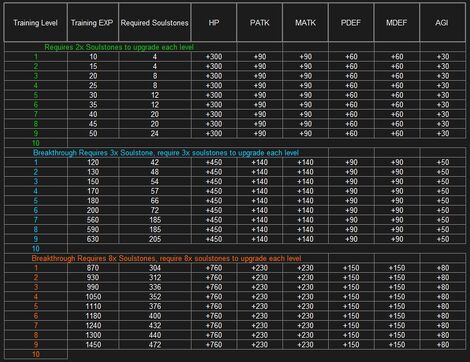Click Training EXP value 180

(93, 201)
